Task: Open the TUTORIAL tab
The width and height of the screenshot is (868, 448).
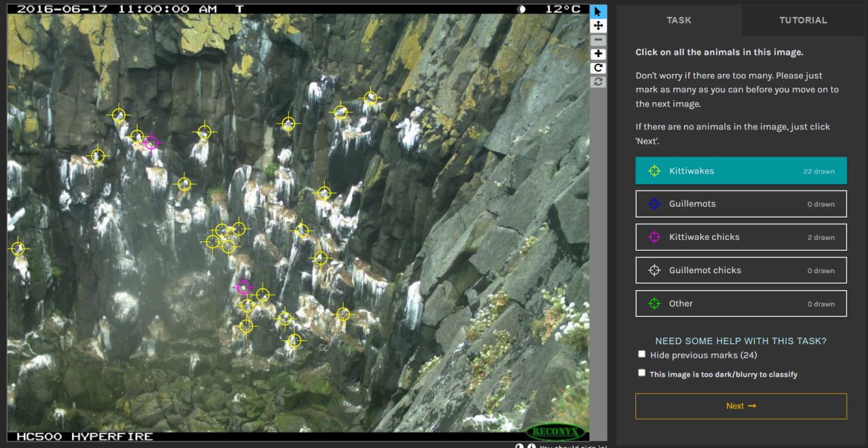Action: pos(803,20)
